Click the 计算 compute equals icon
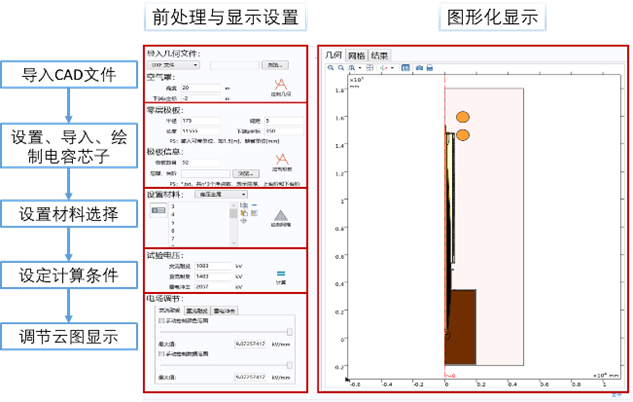Image resolution: width=633 pixels, height=402 pixels. pyautogui.click(x=281, y=273)
